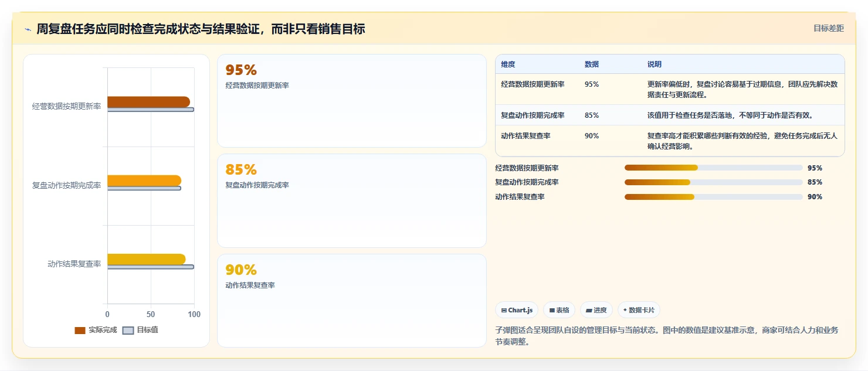
Task: Click the gray target bar under 复盘动作按期完成率
Action: 144,188
